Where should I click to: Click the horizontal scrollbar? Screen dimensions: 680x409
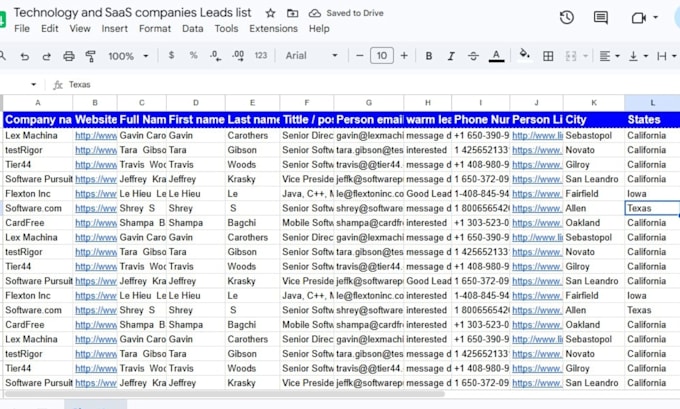point(224,394)
